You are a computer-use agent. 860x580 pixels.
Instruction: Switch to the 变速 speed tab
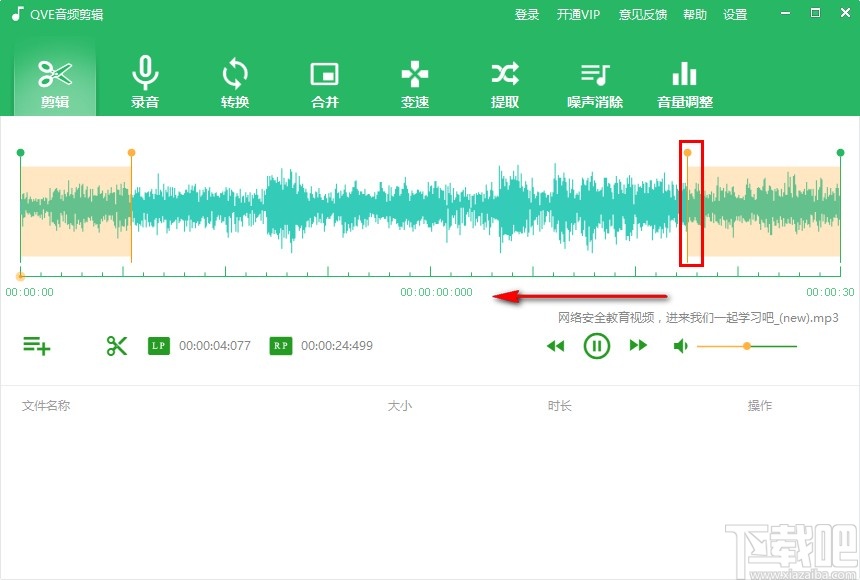(x=415, y=85)
